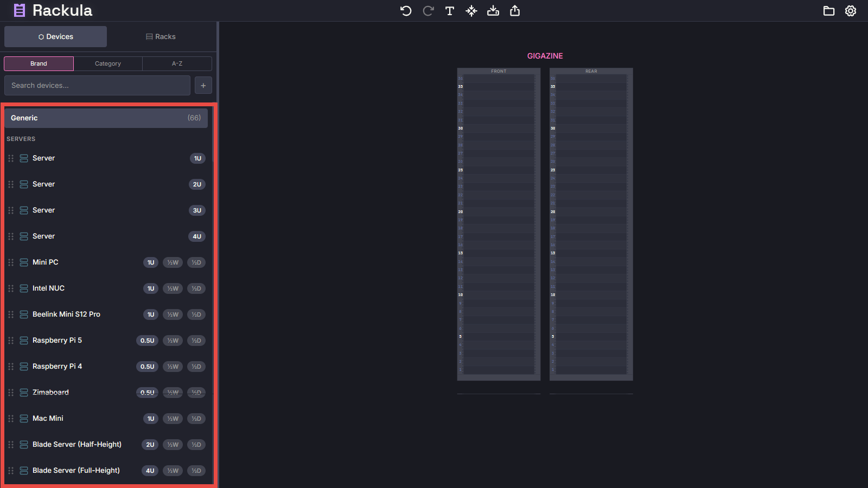Click the undo arrow icon
The image size is (868, 488).
[x=406, y=11]
